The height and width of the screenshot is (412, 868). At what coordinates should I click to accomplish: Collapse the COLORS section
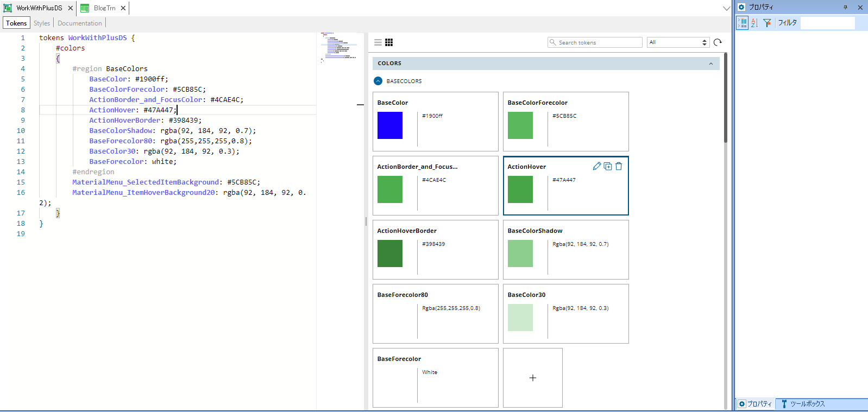(x=711, y=64)
